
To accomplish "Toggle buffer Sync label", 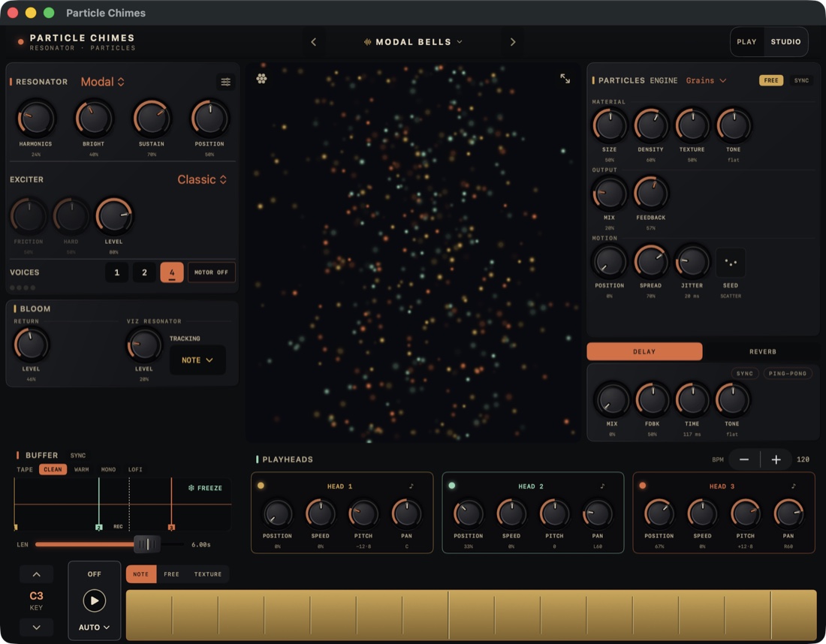I will (78, 456).
